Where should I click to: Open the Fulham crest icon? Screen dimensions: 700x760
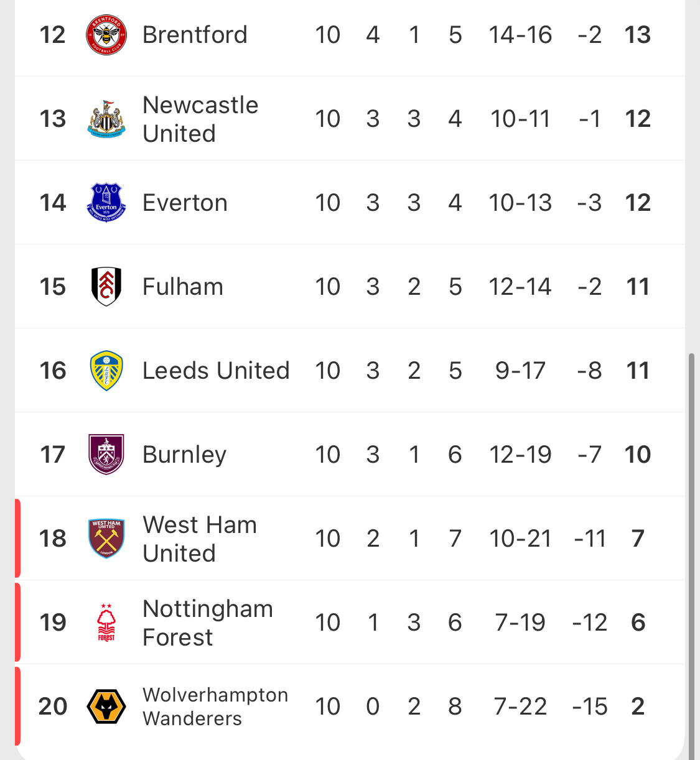coord(106,287)
